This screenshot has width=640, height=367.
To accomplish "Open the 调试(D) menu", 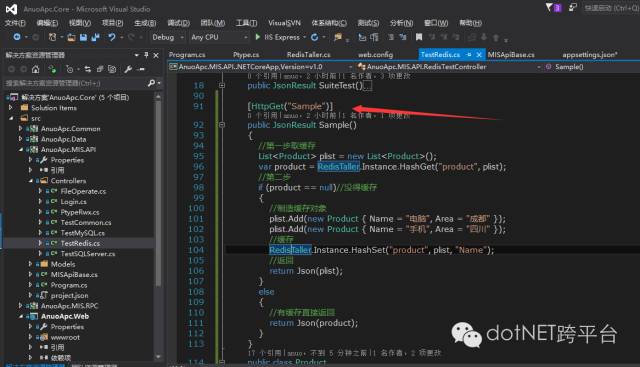I will 178,23.
